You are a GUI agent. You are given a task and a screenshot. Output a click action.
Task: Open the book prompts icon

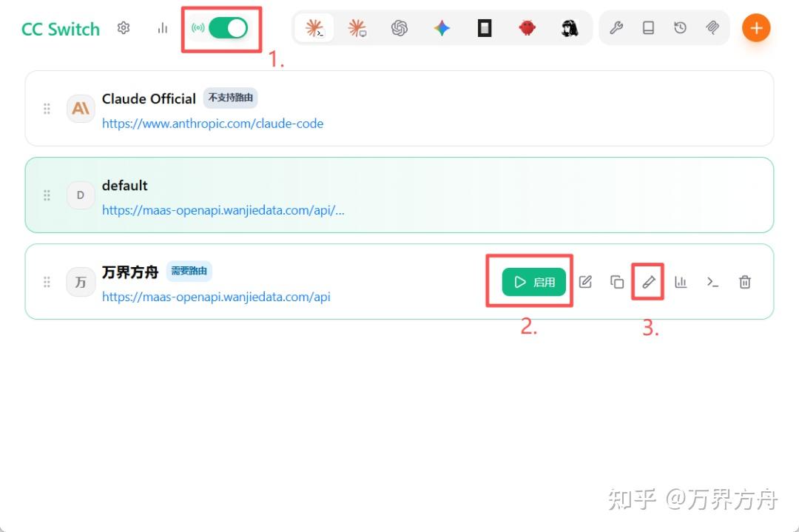(648, 28)
